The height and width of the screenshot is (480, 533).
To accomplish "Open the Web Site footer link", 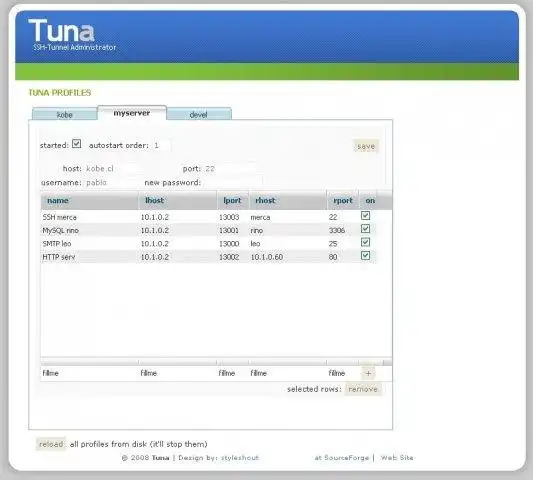I will (397, 458).
